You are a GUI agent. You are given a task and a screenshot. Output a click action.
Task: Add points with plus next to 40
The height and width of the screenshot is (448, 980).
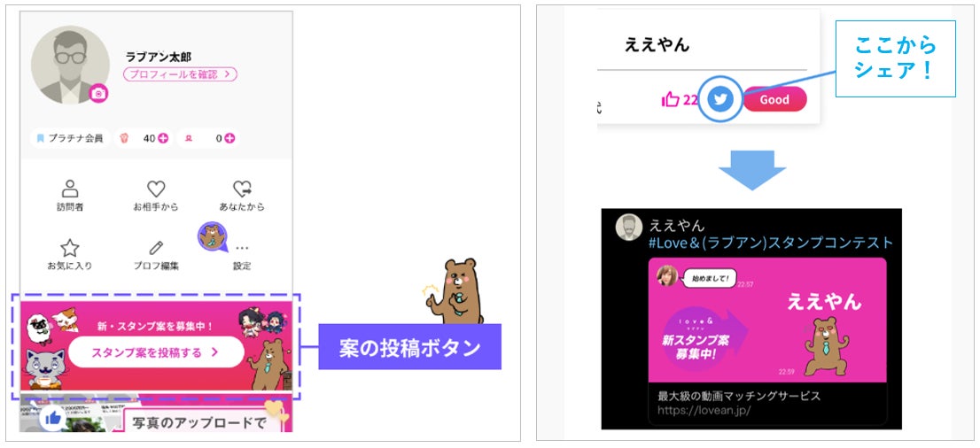pyautogui.click(x=163, y=139)
